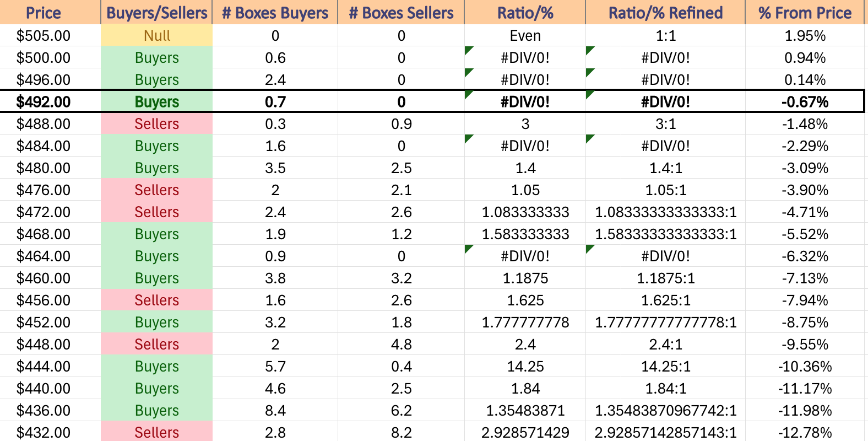Click the Ratio/% Refined header cell
This screenshot has width=868, height=441.
click(665, 12)
